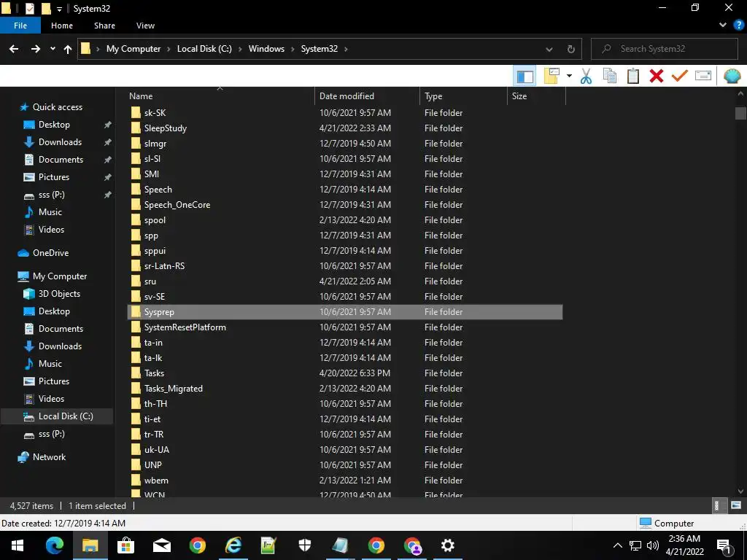
Task: Click Local Disk (C:) breadcrumb in address bar
Action: click(x=204, y=49)
